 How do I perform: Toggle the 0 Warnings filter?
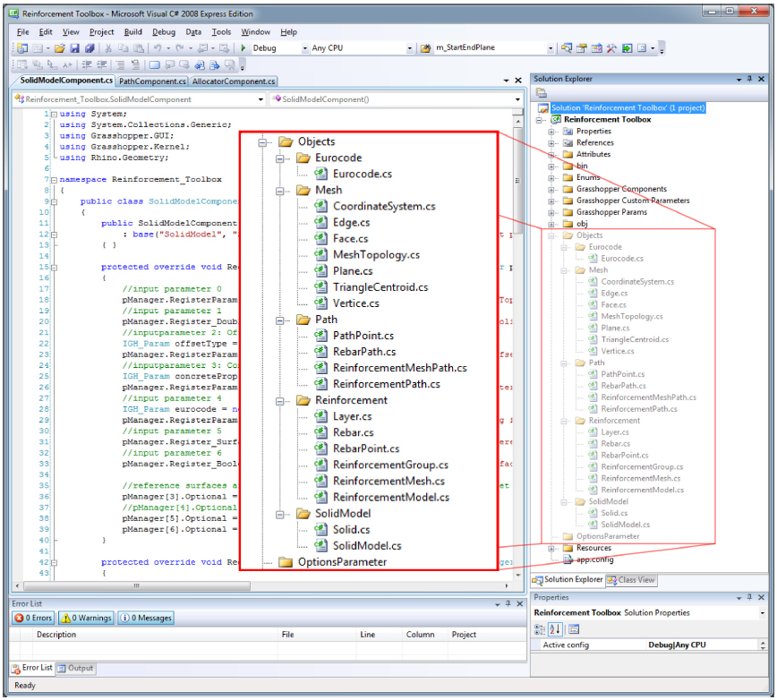(86, 618)
